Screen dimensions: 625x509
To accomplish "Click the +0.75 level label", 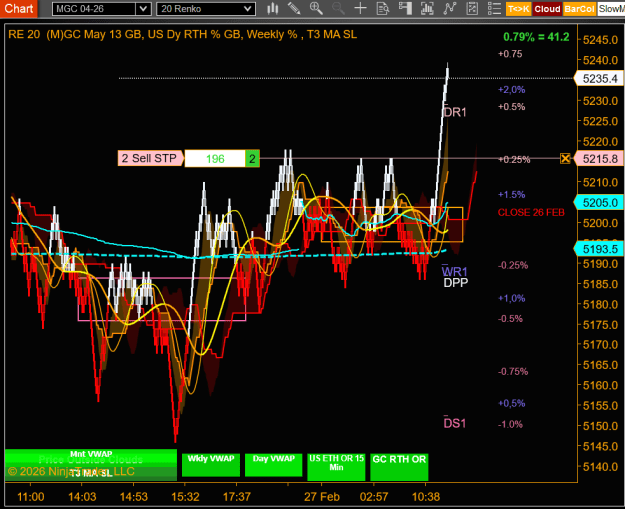I will pyautogui.click(x=510, y=54).
